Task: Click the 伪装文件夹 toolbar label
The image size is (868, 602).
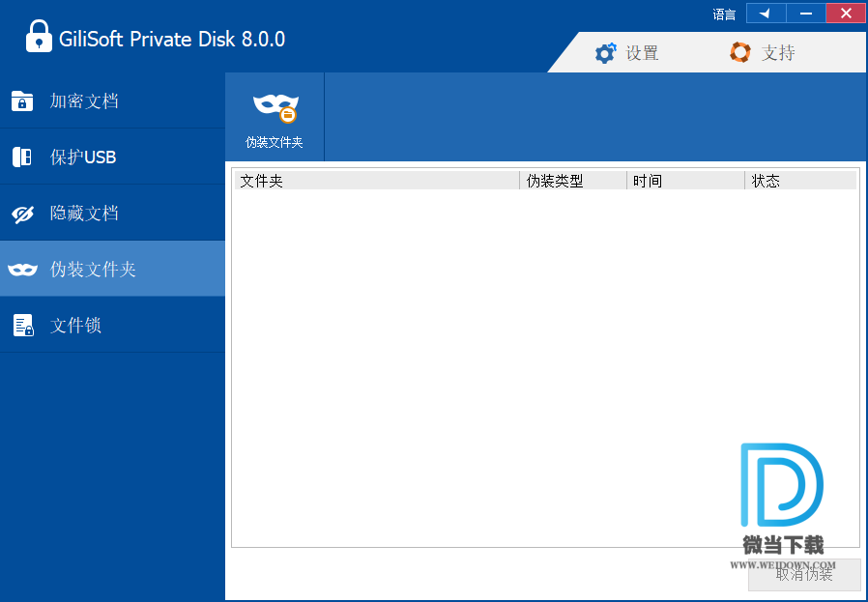Action: point(274,142)
